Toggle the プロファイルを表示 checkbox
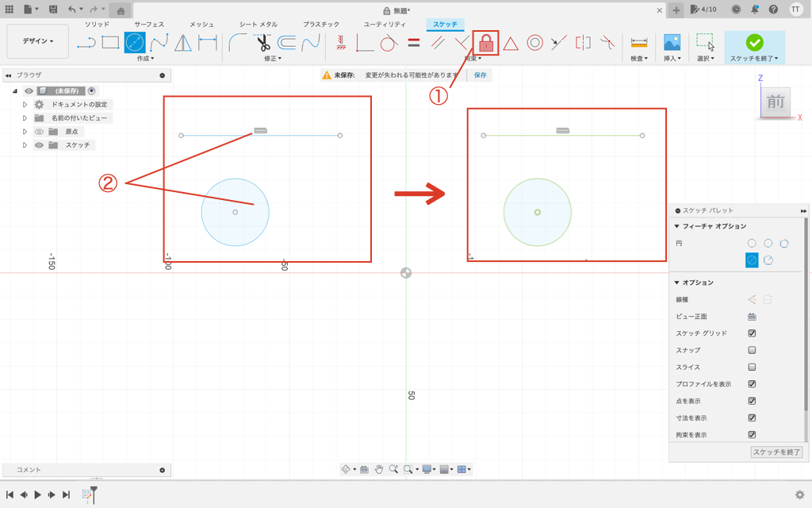 [752, 384]
